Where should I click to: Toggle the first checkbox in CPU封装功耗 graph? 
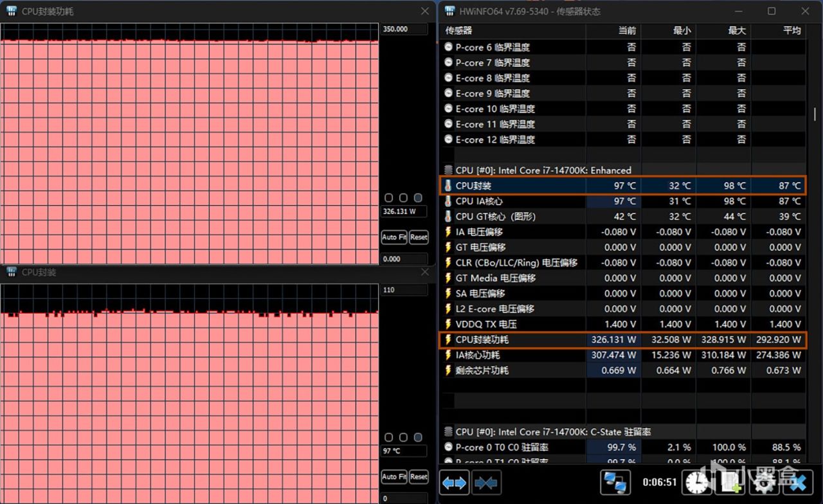pos(388,198)
